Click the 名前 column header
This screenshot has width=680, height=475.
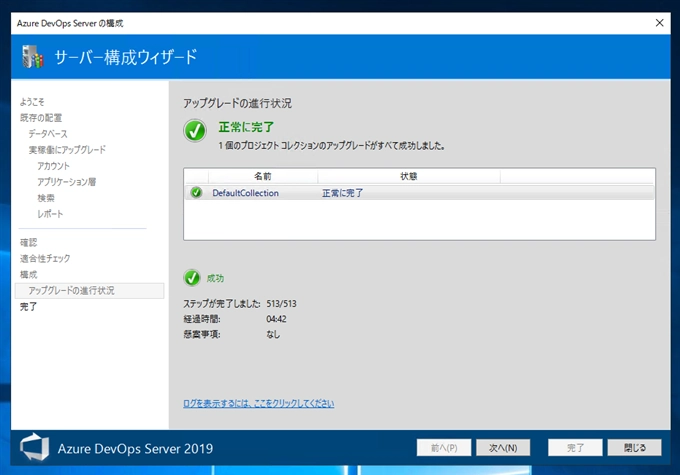pyautogui.click(x=263, y=176)
